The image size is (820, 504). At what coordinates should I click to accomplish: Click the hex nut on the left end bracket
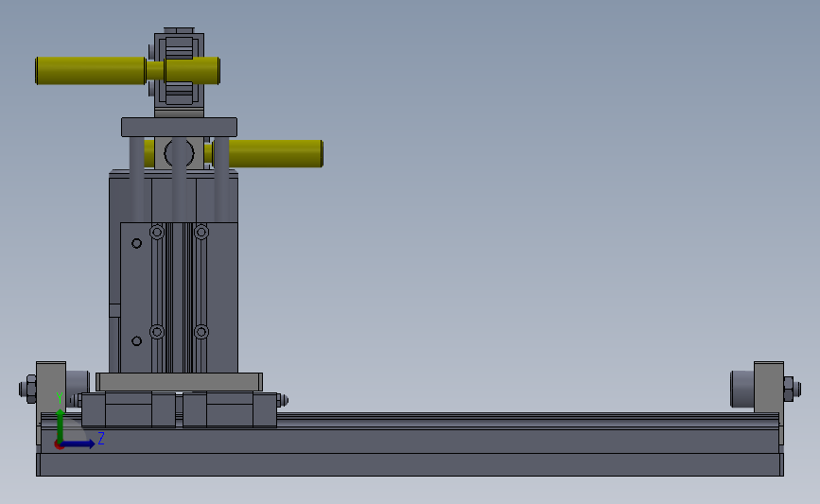point(30,389)
